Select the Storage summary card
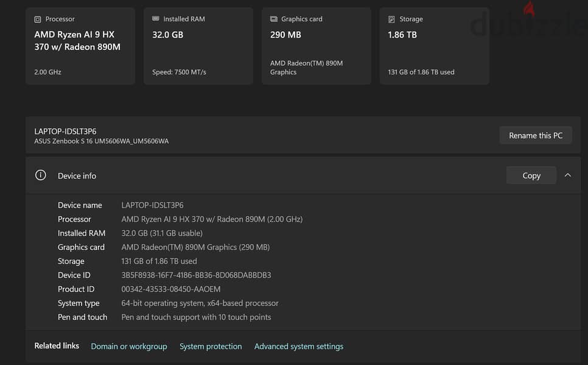588x365 pixels. pyautogui.click(x=434, y=46)
